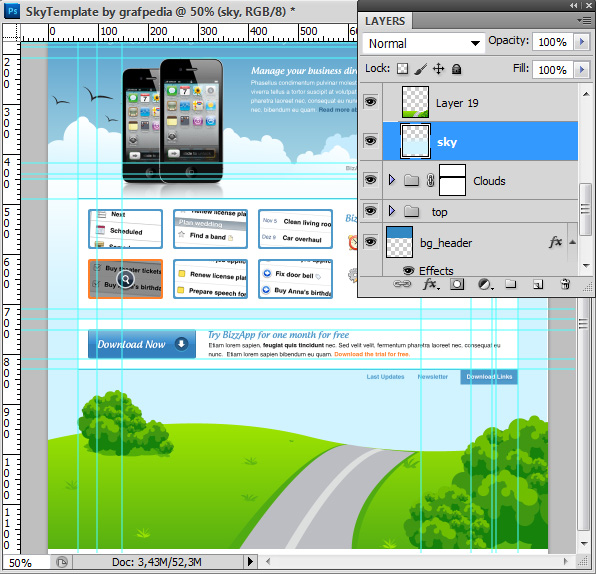Expand the Clouds layer group

click(392, 180)
